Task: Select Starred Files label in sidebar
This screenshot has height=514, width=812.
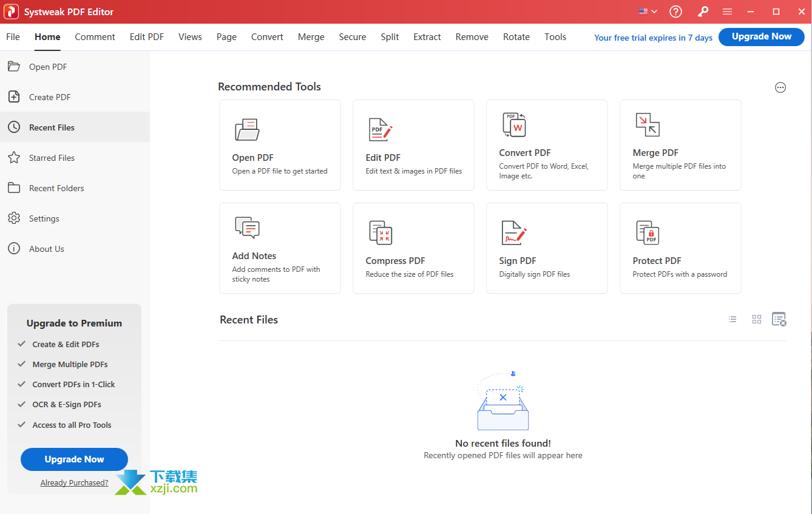Action: tap(52, 158)
